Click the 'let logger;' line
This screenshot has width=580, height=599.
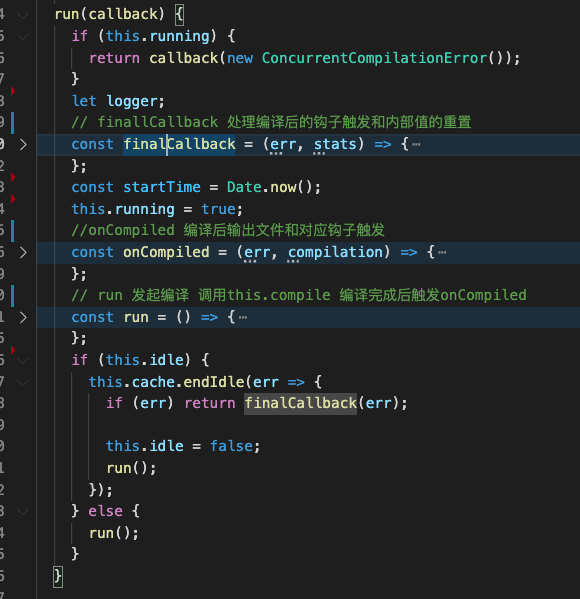coord(118,101)
